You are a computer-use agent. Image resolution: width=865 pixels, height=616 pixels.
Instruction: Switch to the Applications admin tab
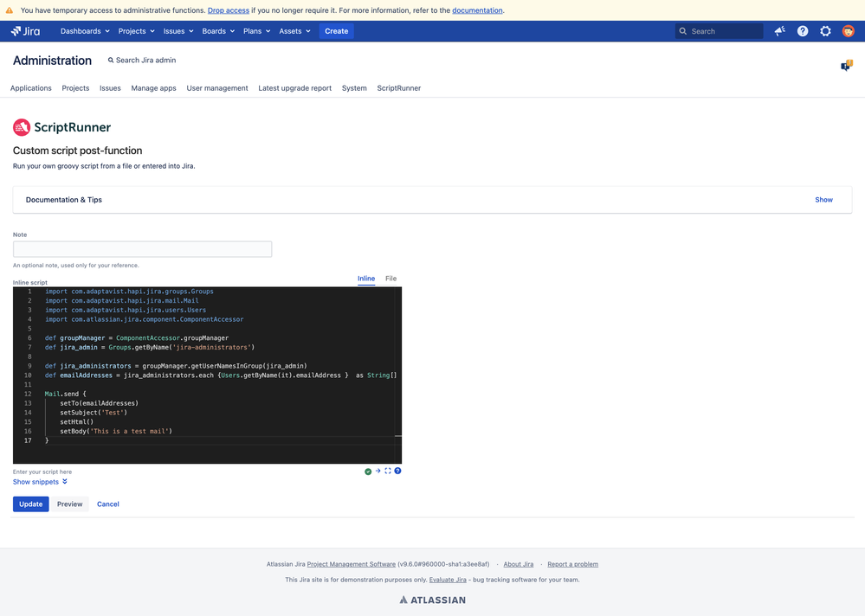pos(31,88)
